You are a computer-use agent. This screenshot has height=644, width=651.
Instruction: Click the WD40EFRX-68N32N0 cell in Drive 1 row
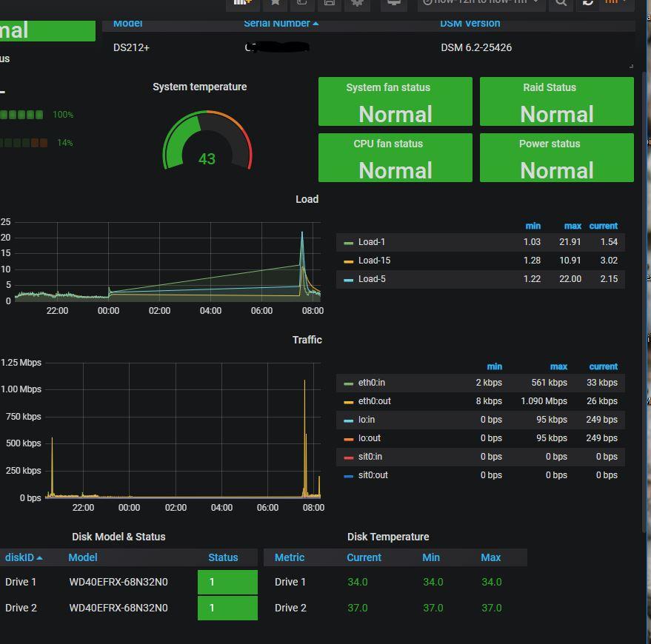pos(118,582)
